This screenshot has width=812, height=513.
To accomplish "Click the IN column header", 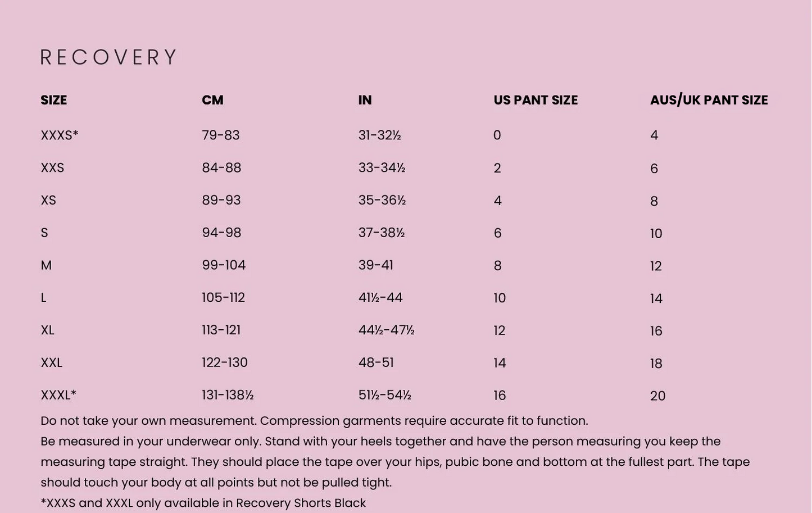I will [365, 100].
